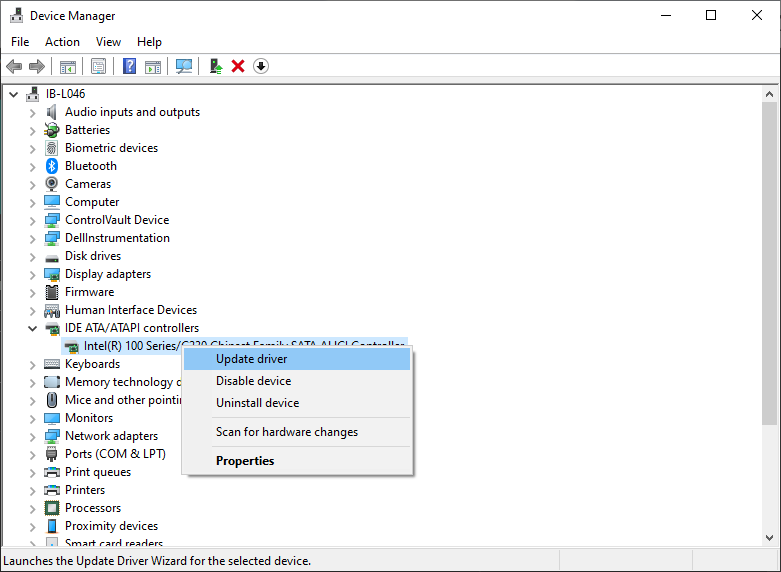Click the Bluetooth category icon
Screen dimensions: 781x572
point(52,166)
